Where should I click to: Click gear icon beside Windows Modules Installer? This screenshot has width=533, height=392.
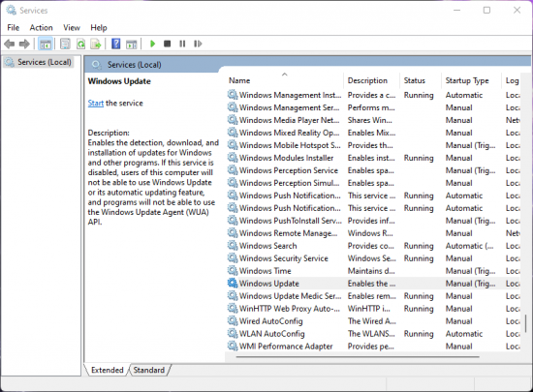click(x=233, y=157)
